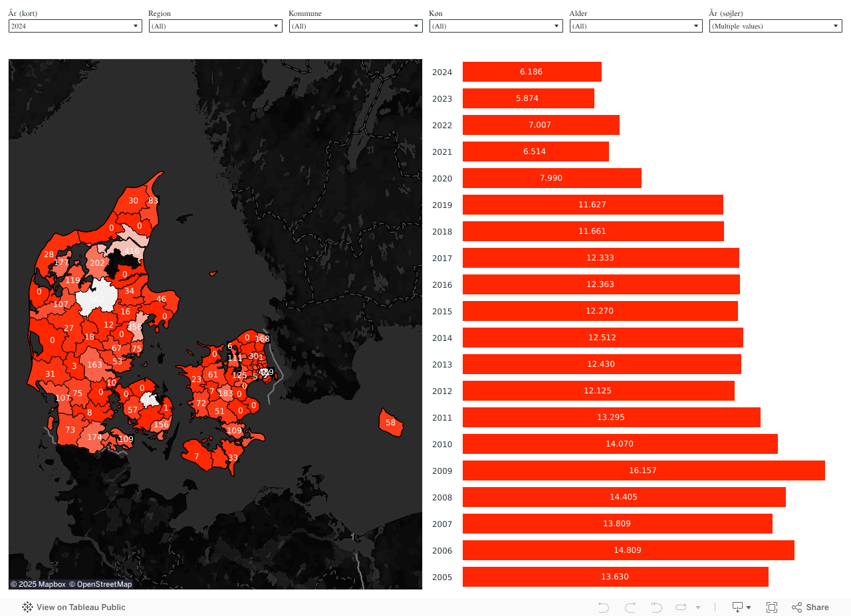
Task: Click the Revert icon in the toolbar
Action: [656, 607]
